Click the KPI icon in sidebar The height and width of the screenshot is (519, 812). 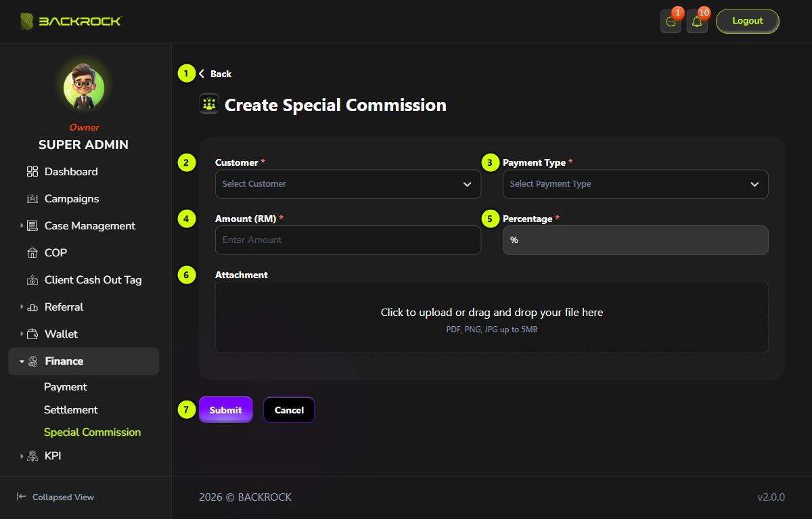(32, 456)
